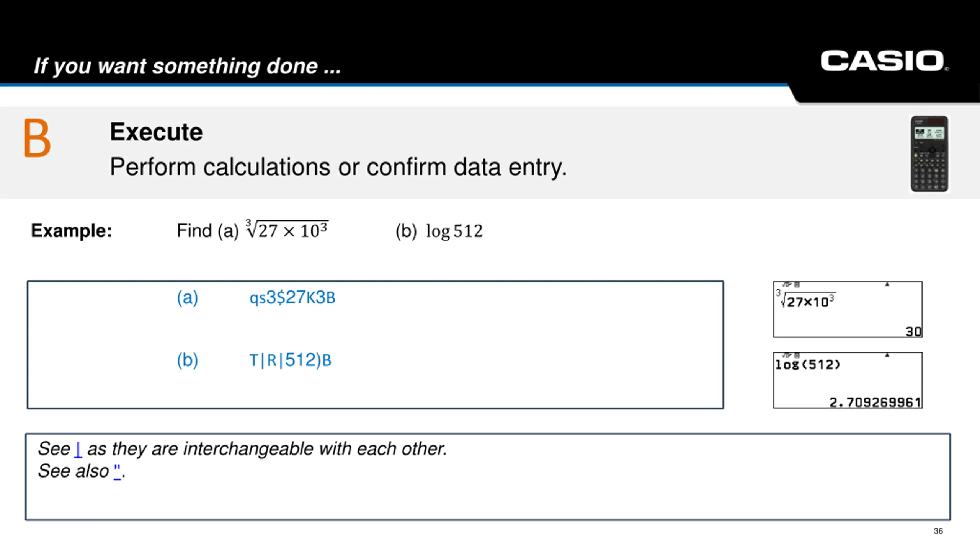The height and width of the screenshot is (551, 980).
Task: Click the result 30 on the calculator screen
Action: [913, 331]
